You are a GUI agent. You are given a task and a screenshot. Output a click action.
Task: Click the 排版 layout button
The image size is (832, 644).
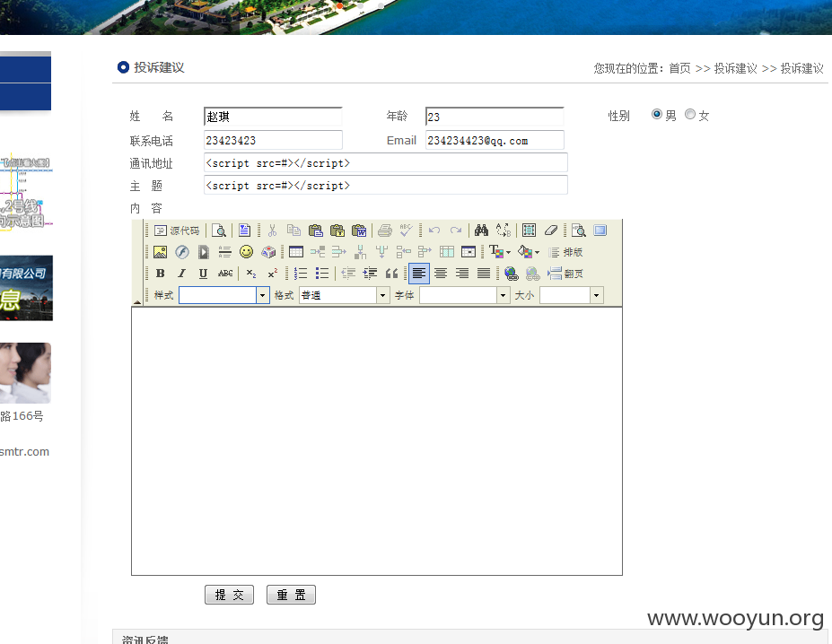click(x=565, y=252)
